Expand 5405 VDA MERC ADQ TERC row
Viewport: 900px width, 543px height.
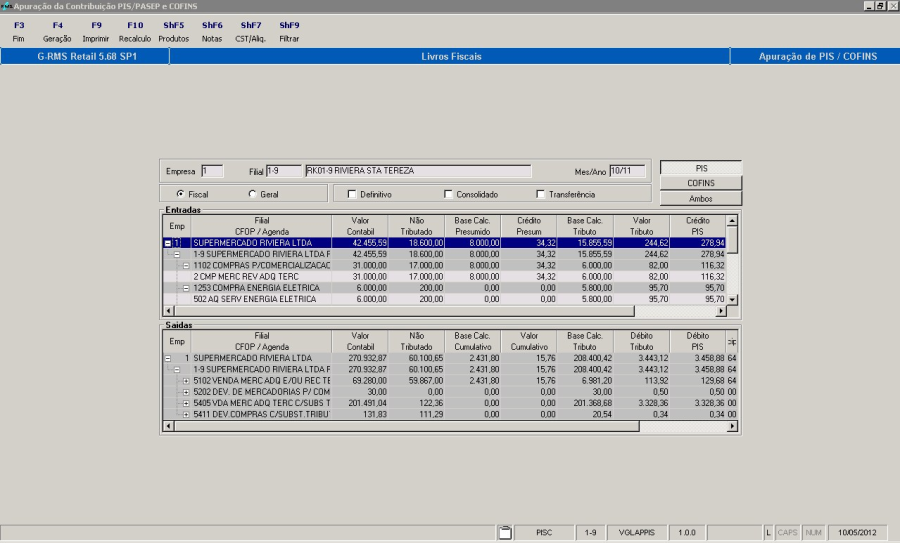[186, 403]
